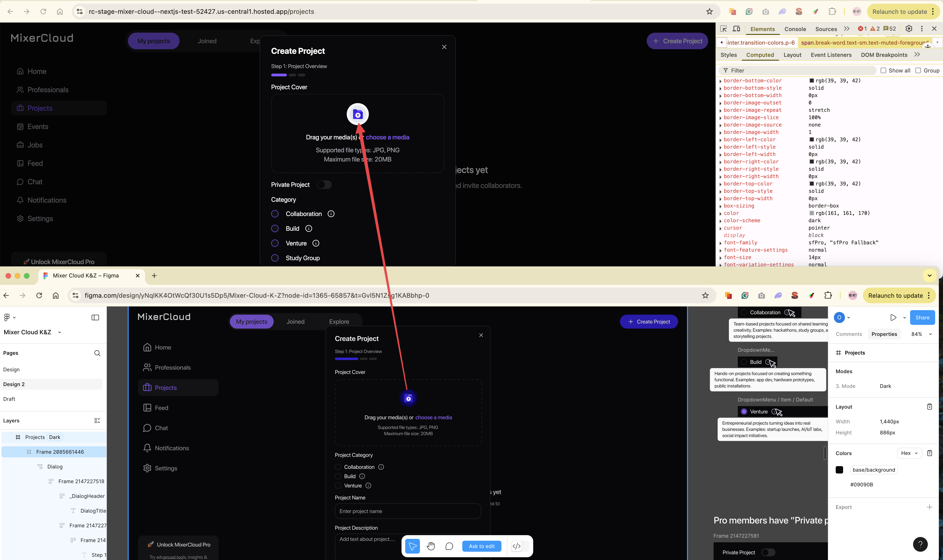Click the DevTools inspect element icon

click(723, 29)
